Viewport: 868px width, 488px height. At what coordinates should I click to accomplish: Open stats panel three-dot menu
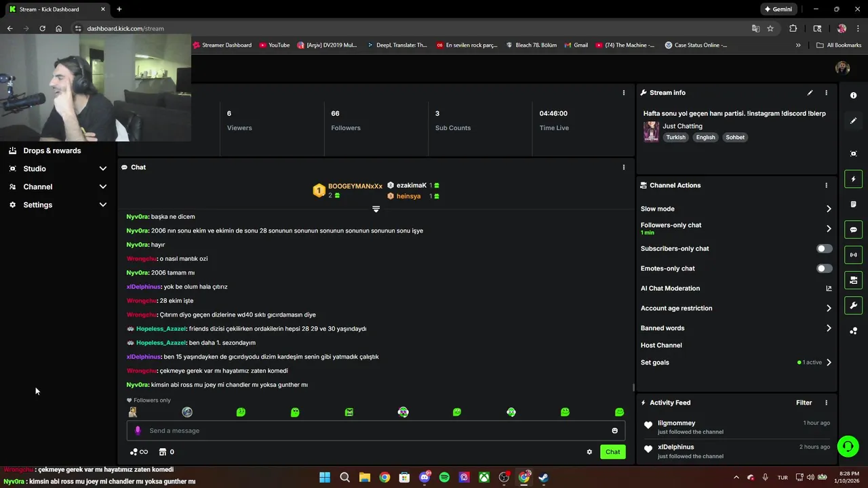(624, 93)
